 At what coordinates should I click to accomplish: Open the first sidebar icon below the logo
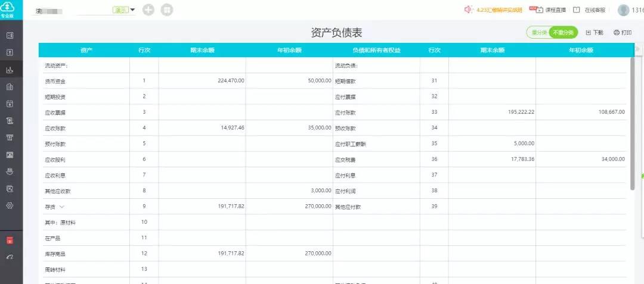click(10, 36)
